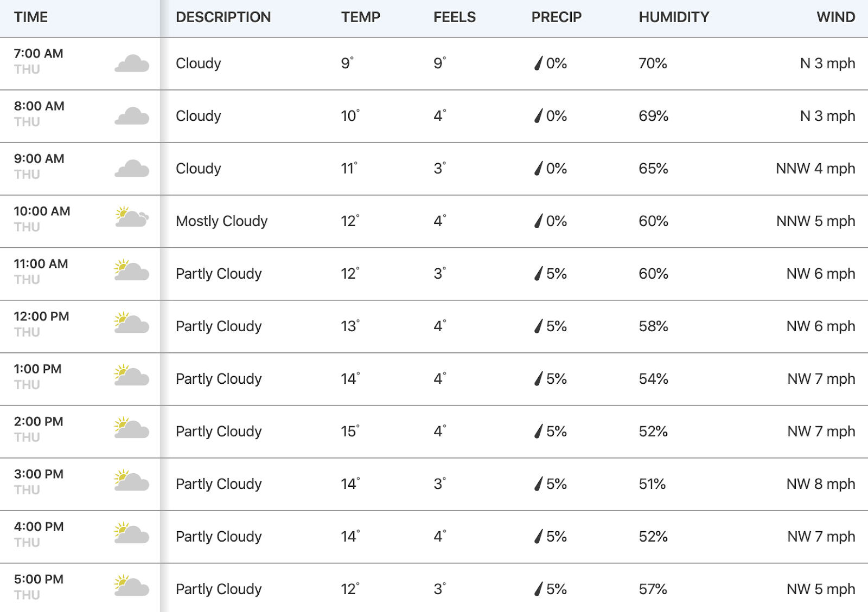This screenshot has width=868, height=612.
Task: Select the Mostly Cloudy description text
Action: pos(222,221)
